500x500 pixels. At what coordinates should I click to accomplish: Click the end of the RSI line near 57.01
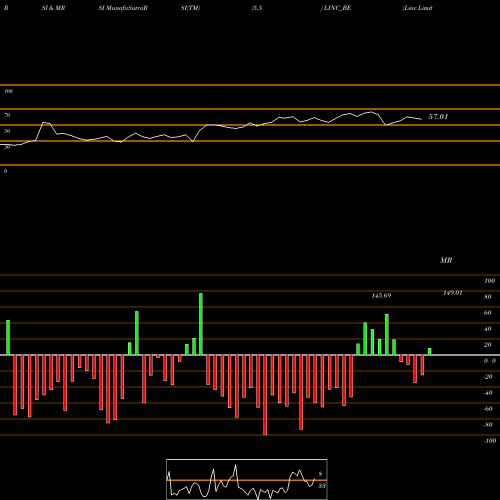tap(421, 119)
